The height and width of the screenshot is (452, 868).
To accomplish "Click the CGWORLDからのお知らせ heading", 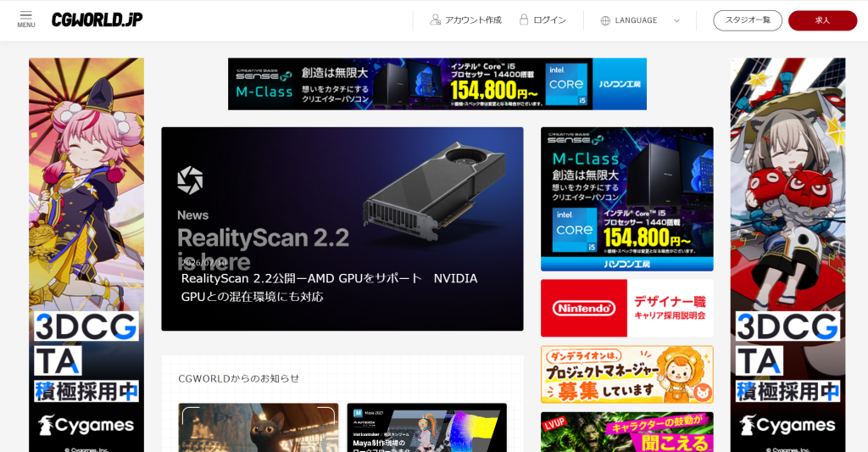I will click(238, 378).
